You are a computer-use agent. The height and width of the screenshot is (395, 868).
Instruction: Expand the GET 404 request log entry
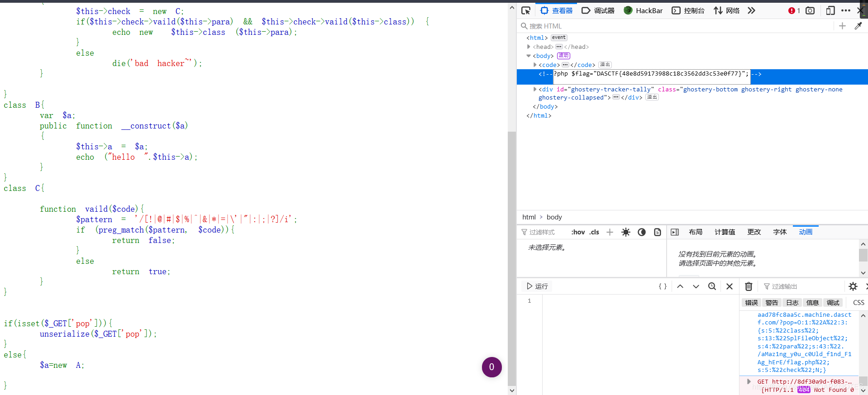[749, 381]
